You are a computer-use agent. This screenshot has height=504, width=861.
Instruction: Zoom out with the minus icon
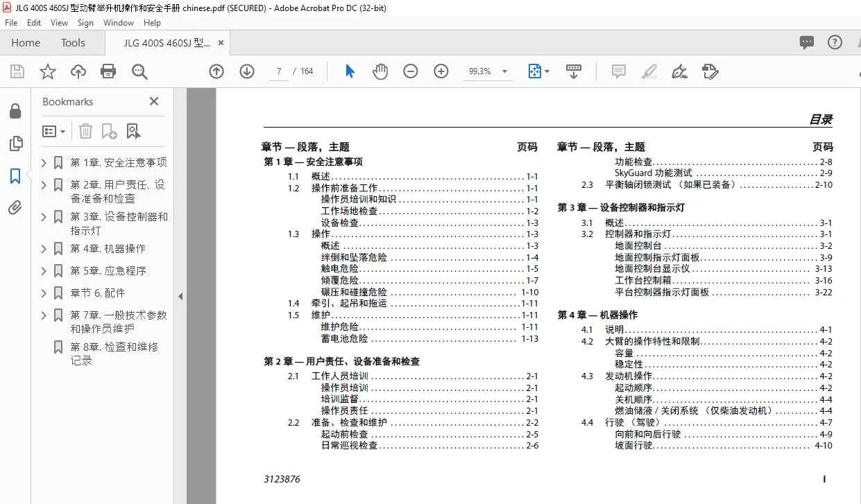point(411,71)
